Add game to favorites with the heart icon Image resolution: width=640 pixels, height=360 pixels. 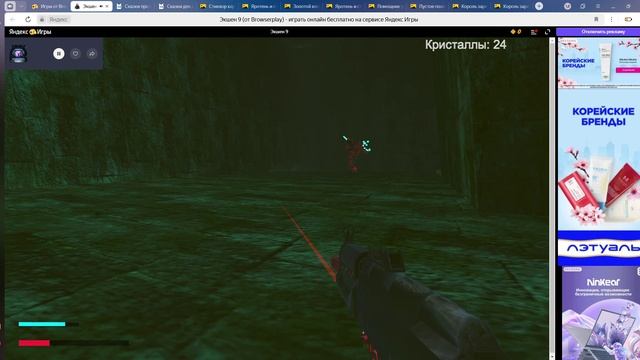(x=76, y=53)
